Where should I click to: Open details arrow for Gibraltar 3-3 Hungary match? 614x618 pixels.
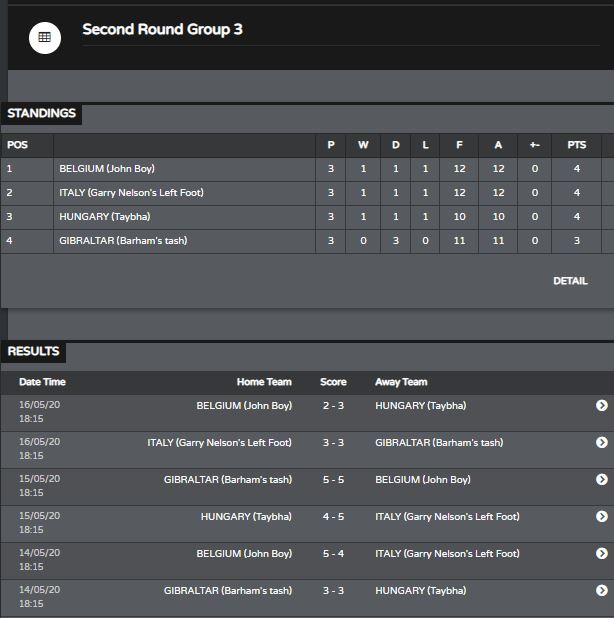pyautogui.click(x=601, y=590)
